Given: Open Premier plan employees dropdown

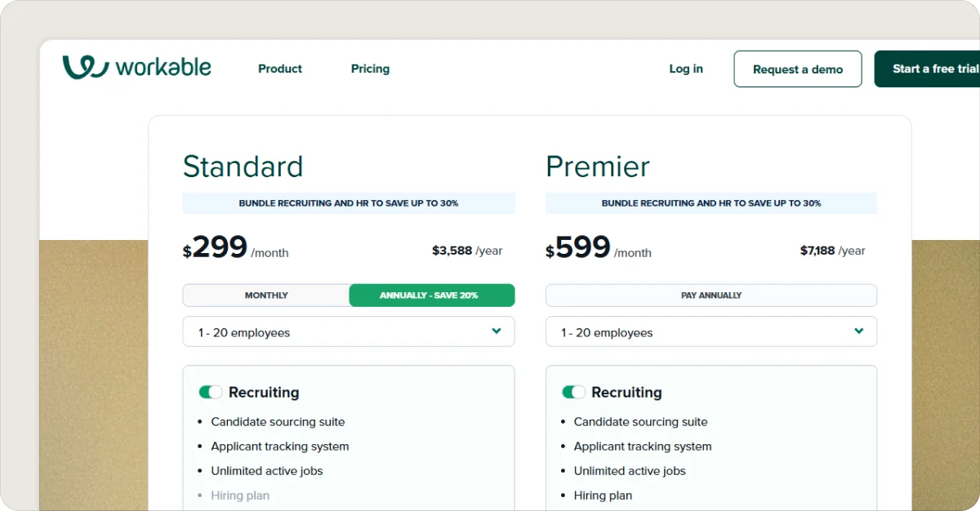Looking at the screenshot, I should (x=711, y=331).
